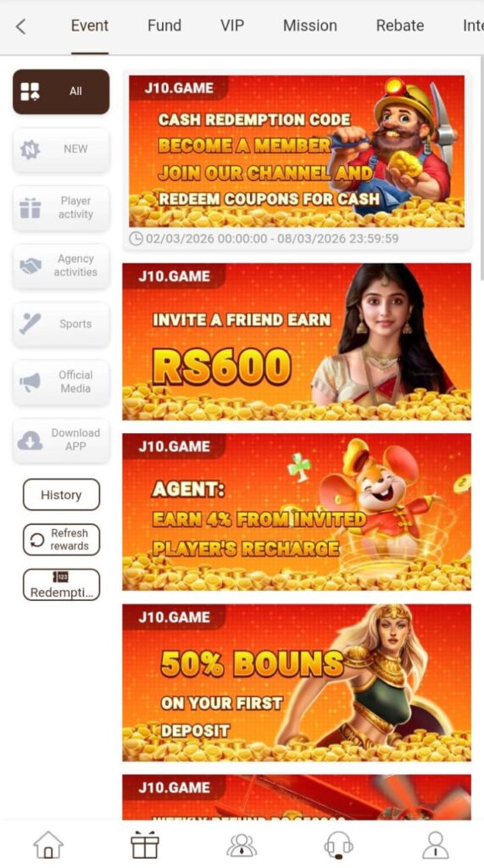
Task: Select the Download APP category
Action: point(61,440)
